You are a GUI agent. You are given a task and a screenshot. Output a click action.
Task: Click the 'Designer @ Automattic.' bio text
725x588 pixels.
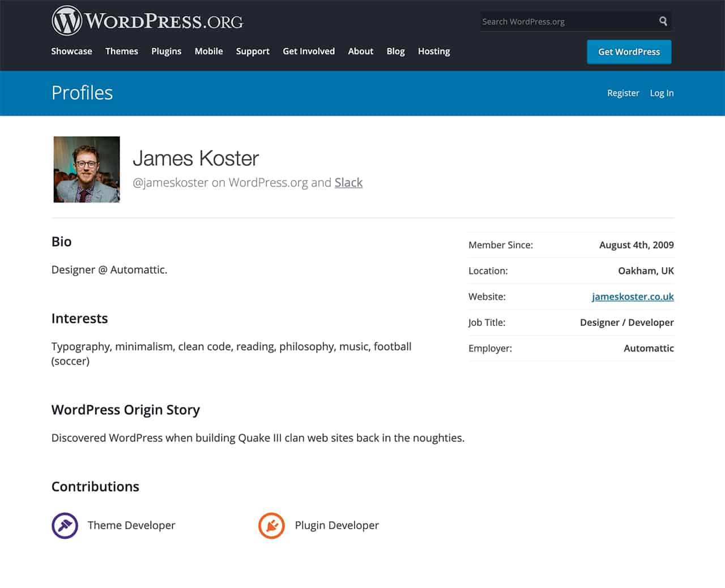pyautogui.click(x=109, y=269)
